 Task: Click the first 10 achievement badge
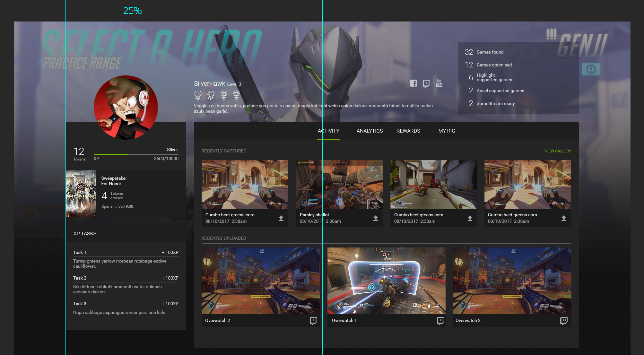(x=198, y=95)
